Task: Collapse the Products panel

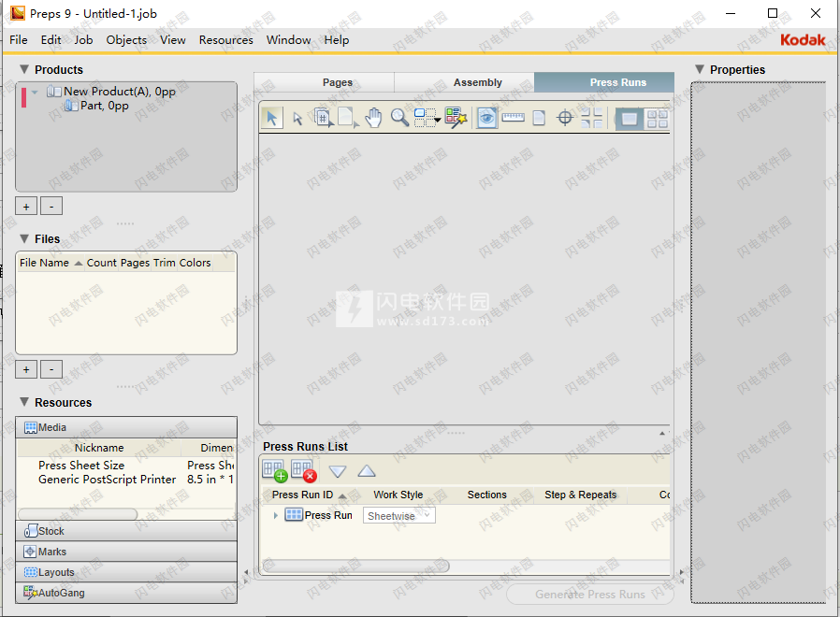Action: (24, 69)
